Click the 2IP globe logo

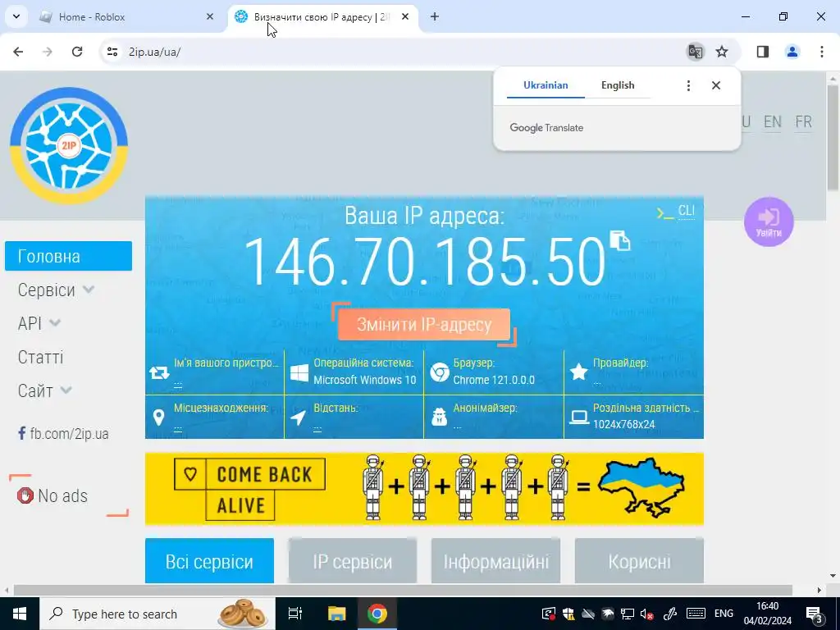click(69, 145)
